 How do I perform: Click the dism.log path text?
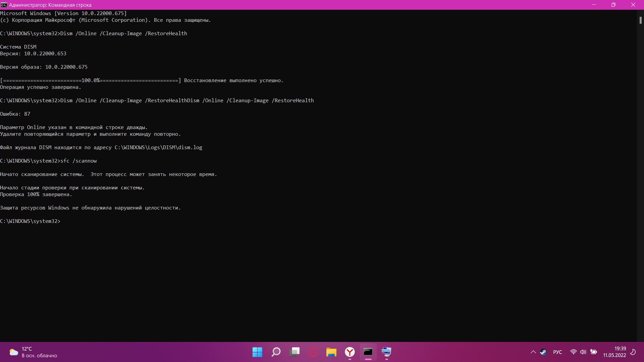(x=158, y=147)
